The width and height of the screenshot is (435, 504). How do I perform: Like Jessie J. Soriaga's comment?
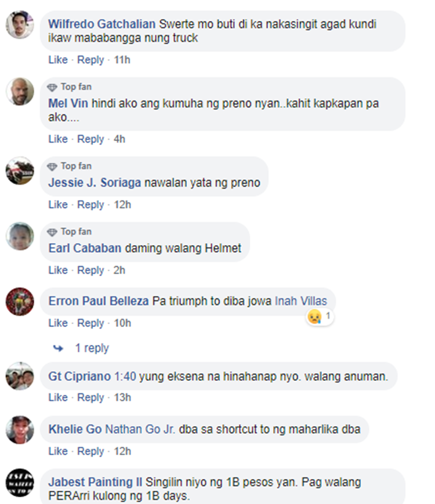pos(58,205)
